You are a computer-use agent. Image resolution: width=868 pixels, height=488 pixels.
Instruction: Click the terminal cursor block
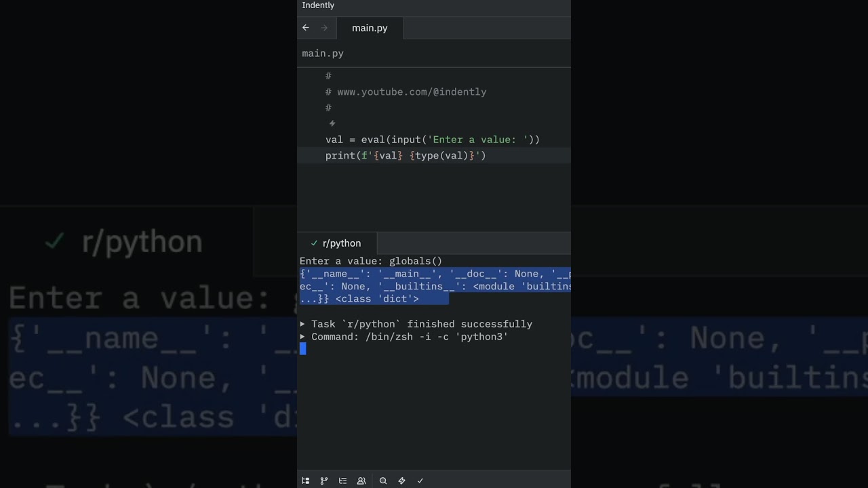(x=303, y=348)
